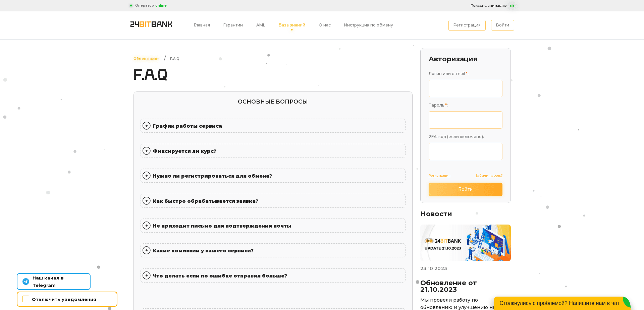Click the green online operator status indicator
Screen dimensions: 644x310
(x=131, y=5)
